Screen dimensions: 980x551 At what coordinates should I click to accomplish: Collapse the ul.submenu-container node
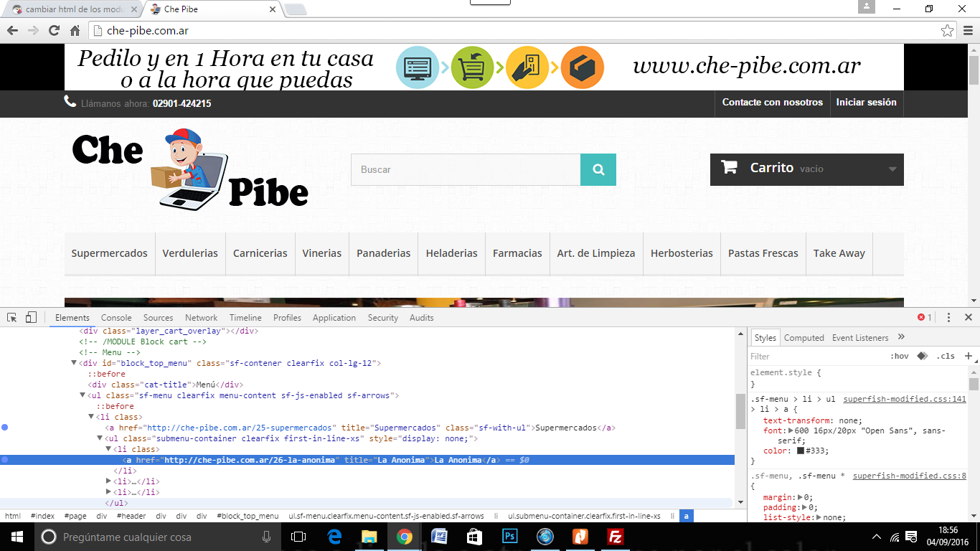pos(100,439)
